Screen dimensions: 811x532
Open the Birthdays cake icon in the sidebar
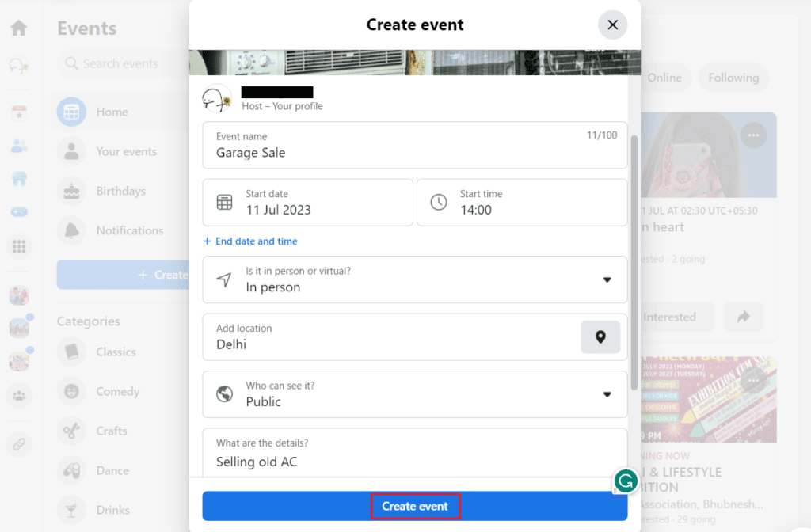click(71, 191)
